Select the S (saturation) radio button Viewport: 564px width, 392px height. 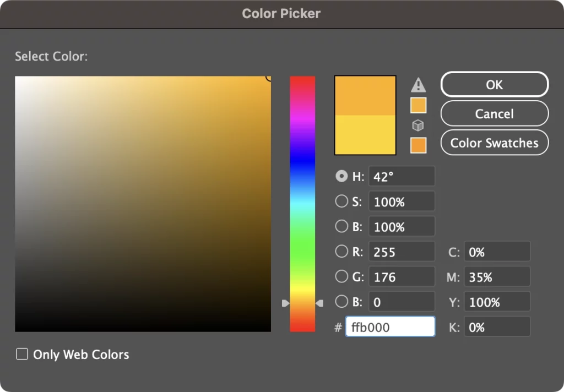point(341,201)
